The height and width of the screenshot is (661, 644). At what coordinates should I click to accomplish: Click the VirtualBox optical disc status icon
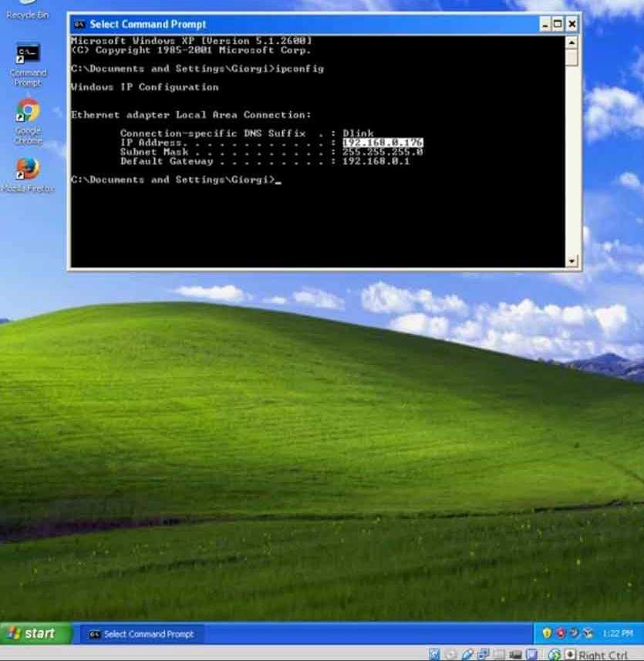pyautogui.click(x=450, y=655)
